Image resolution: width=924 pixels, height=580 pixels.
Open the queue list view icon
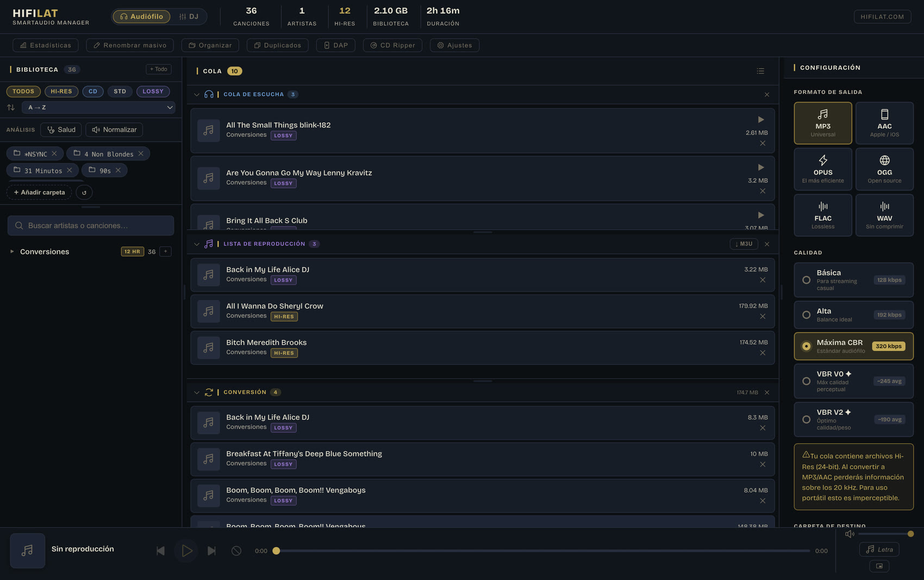(760, 71)
